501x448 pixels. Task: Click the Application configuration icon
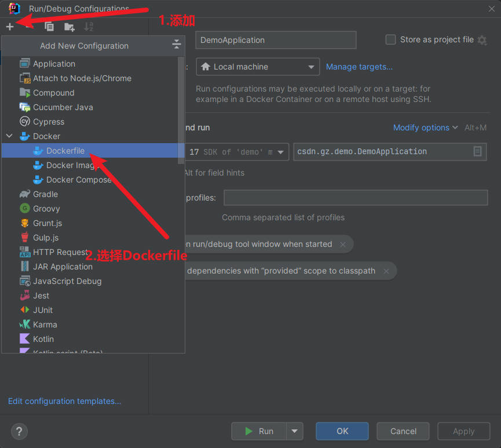(24, 63)
